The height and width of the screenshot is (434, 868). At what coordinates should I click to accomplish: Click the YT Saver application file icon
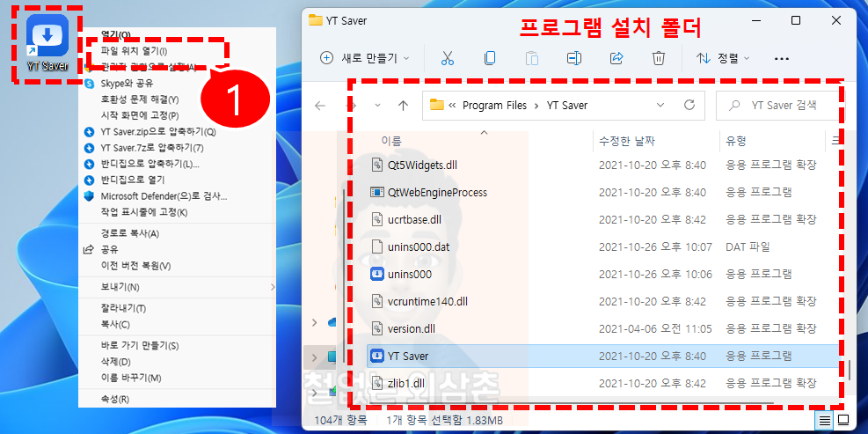[376, 356]
